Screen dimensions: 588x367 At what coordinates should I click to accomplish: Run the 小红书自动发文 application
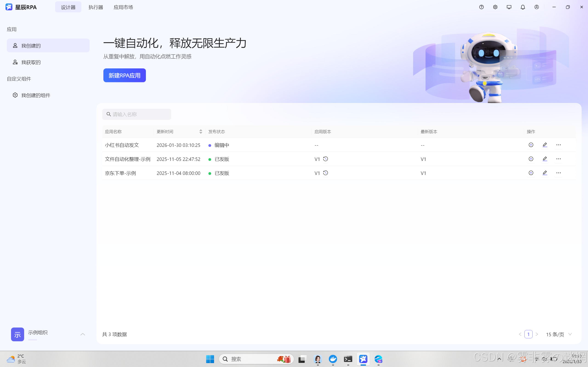point(531,145)
